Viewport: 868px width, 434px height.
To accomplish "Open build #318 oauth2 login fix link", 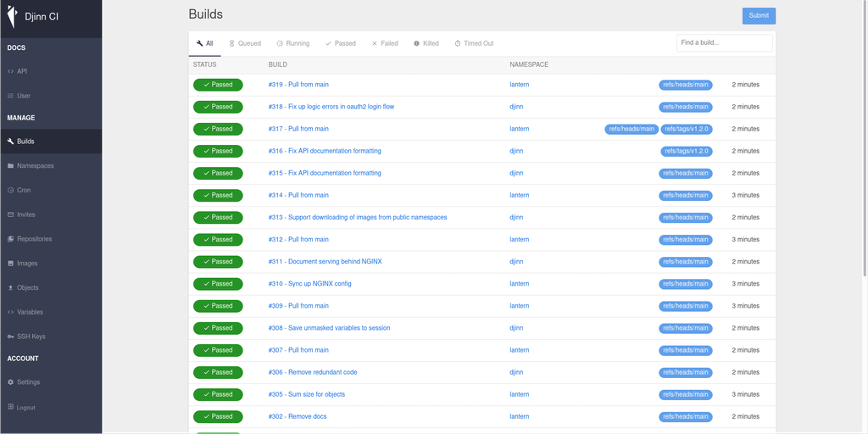I will (x=331, y=107).
